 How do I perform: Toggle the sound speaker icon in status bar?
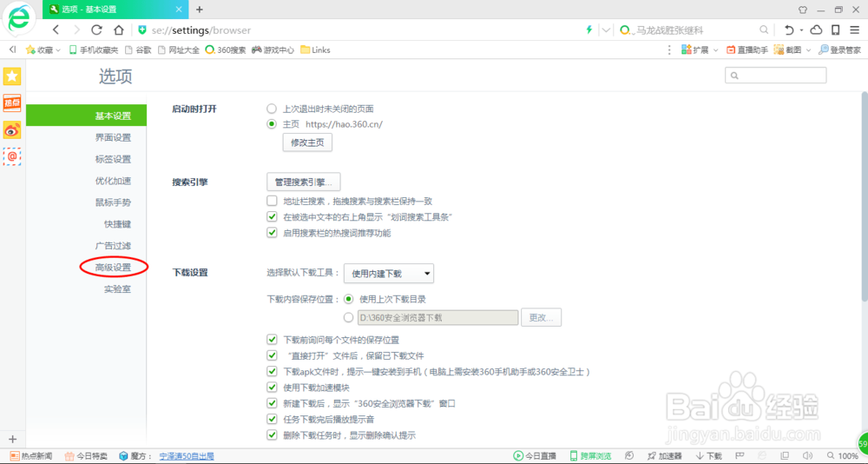coord(808,455)
